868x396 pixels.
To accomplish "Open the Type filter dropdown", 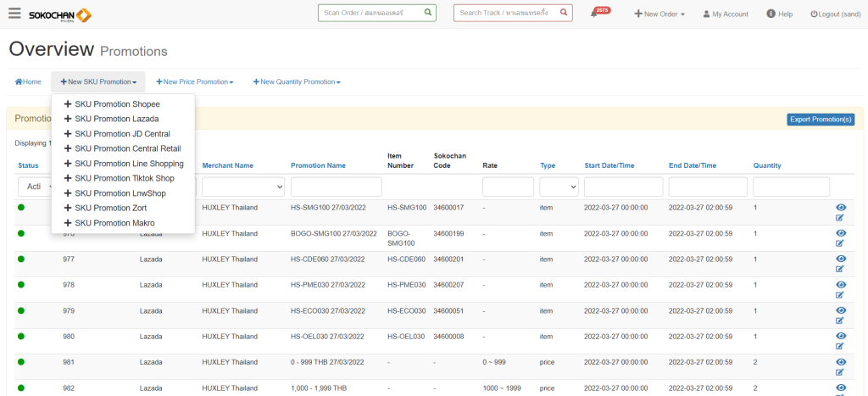I will point(559,187).
